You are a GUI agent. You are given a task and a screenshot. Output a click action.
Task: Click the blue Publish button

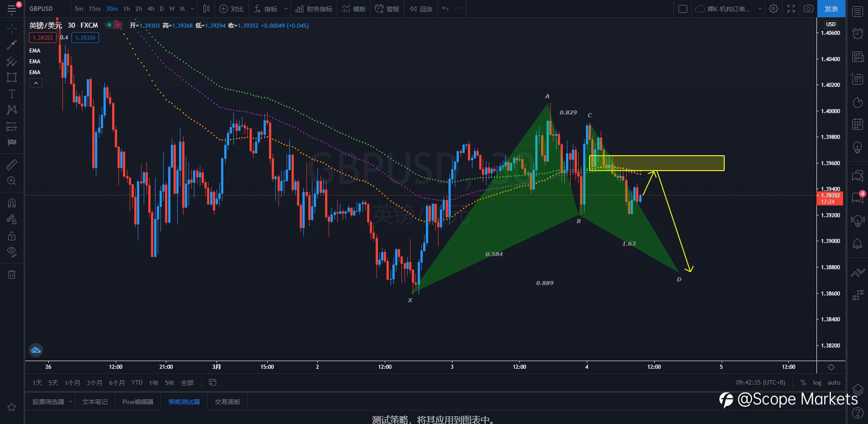[831, 9]
